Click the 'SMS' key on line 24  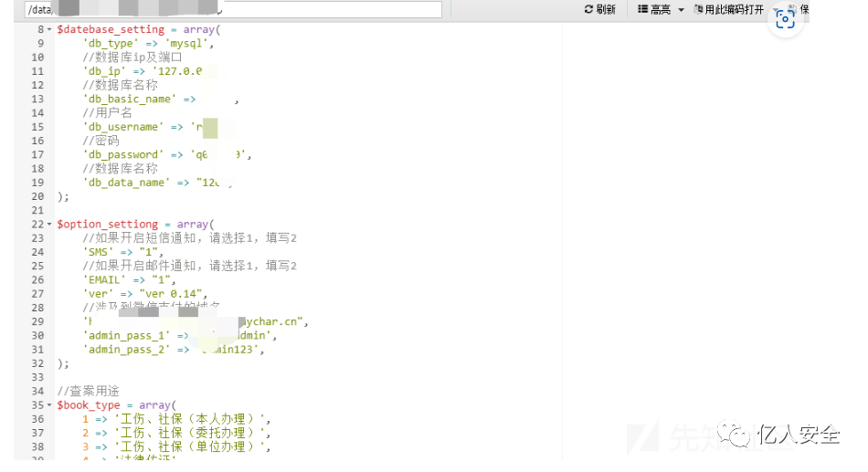click(98, 252)
